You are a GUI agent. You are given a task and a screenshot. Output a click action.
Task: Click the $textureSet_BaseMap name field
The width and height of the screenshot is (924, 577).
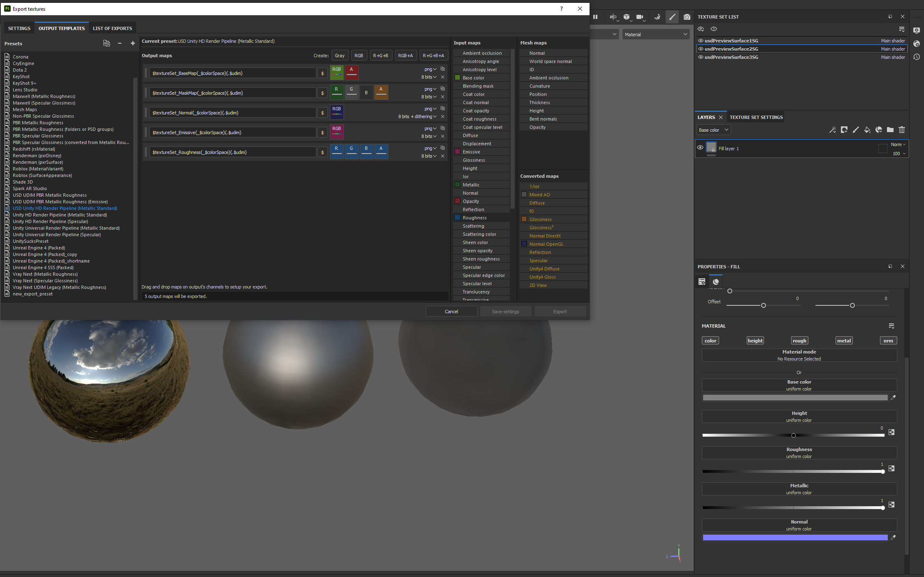232,73
